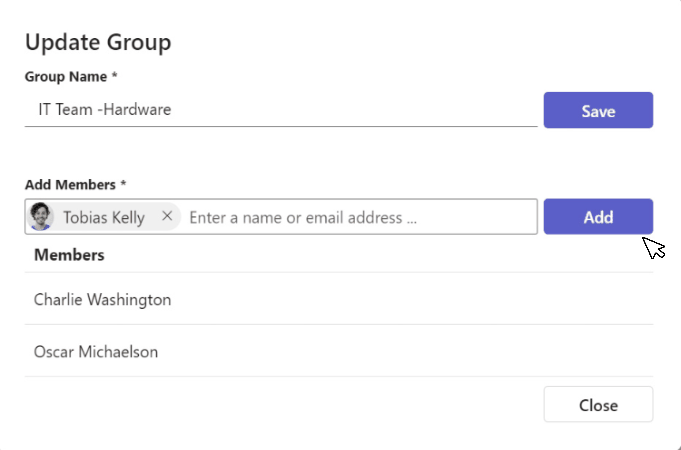Click the Add Members field label
Image resolution: width=681 pixels, height=450 pixels.
point(70,185)
